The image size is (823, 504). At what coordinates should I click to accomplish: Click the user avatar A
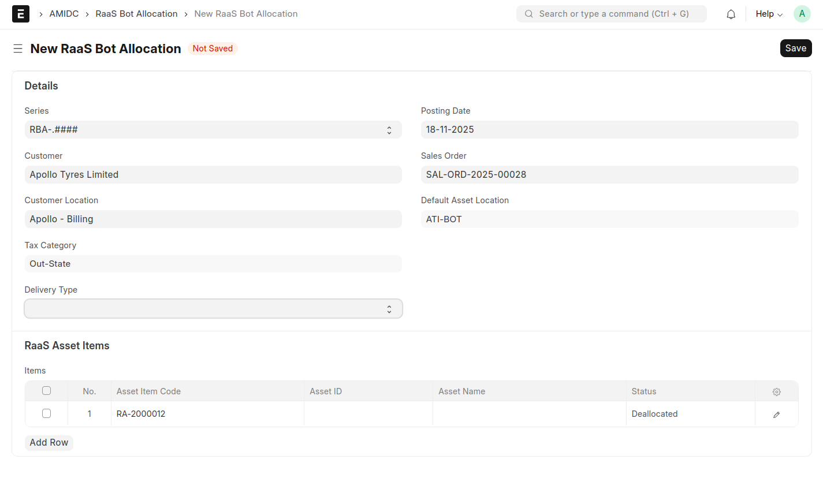click(x=802, y=14)
